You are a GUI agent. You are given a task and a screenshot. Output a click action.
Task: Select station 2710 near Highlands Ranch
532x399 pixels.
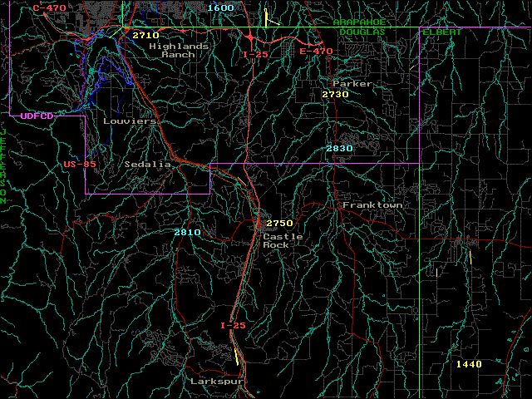tap(145, 36)
